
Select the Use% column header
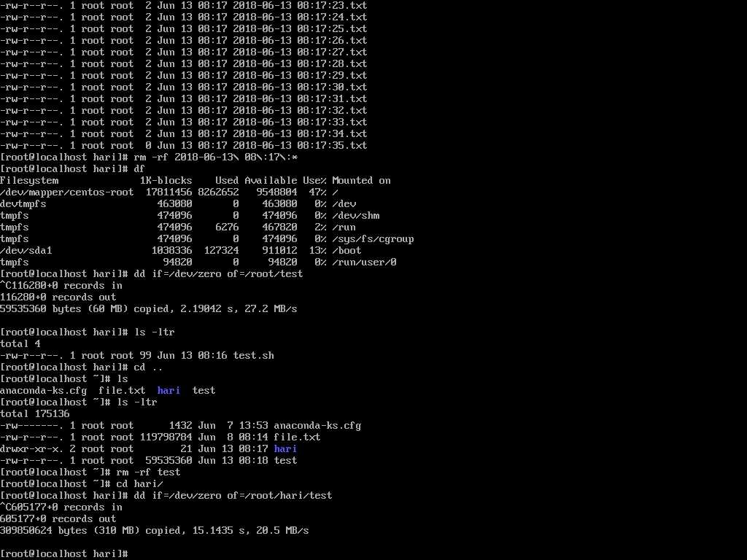314,181
